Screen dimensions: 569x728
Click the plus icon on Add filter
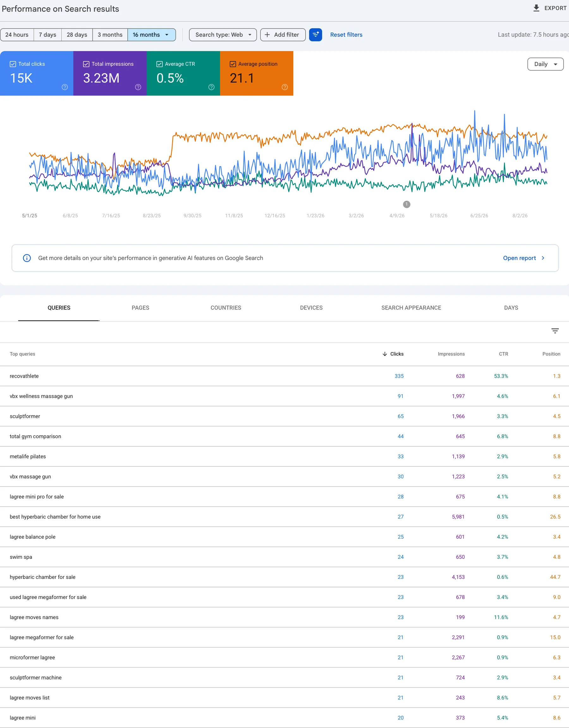point(267,35)
